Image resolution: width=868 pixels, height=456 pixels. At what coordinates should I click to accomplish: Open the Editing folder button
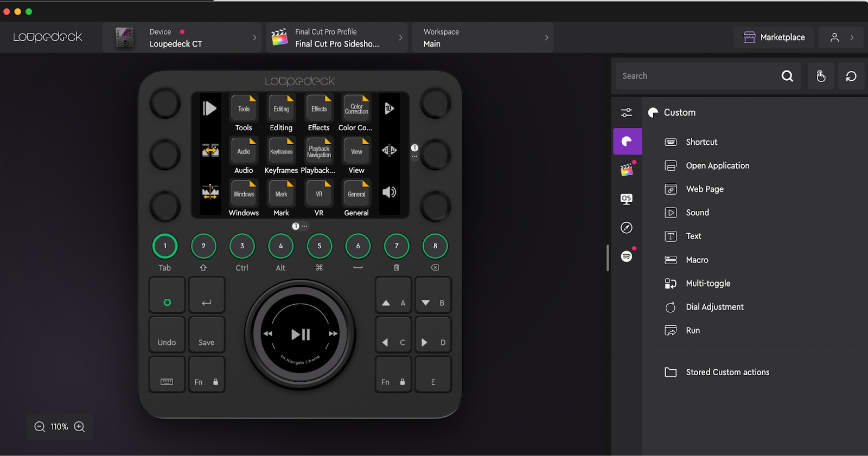click(281, 108)
